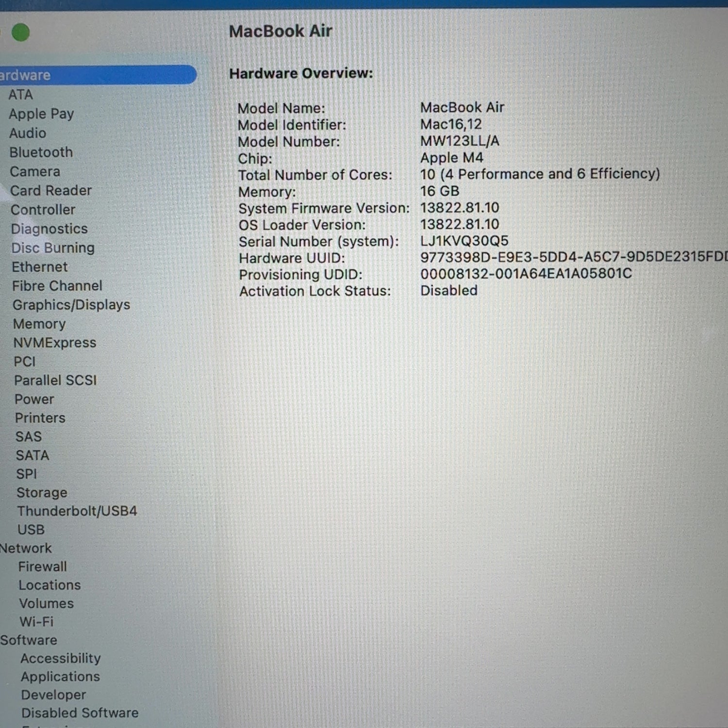Click the Total Number of Cores label
This screenshot has height=728, width=728.
[315, 175]
